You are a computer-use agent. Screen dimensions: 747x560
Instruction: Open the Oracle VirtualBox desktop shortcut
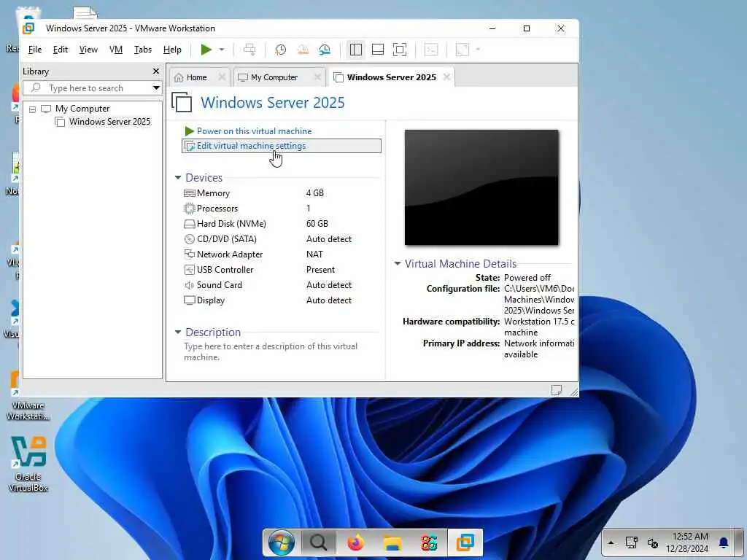(28, 463)
